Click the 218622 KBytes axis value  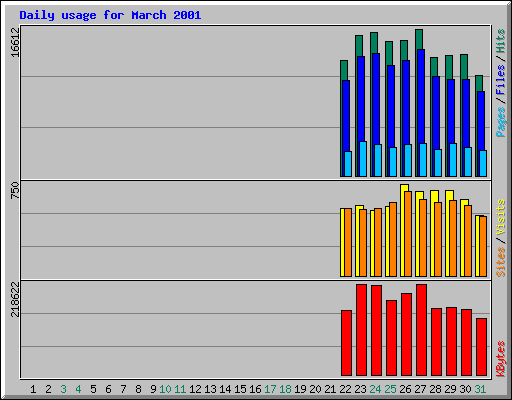click(x=15, y=299)
